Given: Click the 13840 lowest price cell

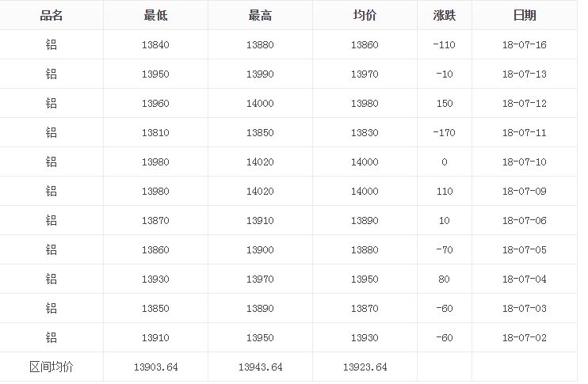Looking at the screenshot, I should click(x=155, y=45).
